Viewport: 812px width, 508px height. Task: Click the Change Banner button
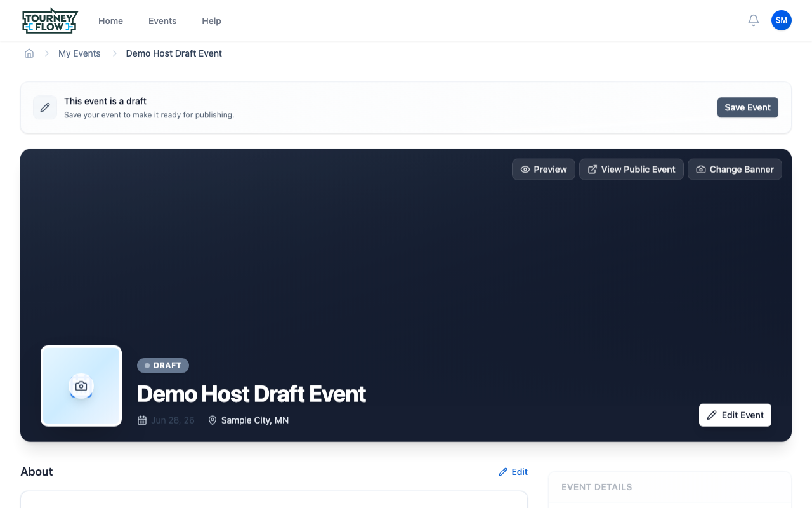pyautogui.click(x=735, y=170)
